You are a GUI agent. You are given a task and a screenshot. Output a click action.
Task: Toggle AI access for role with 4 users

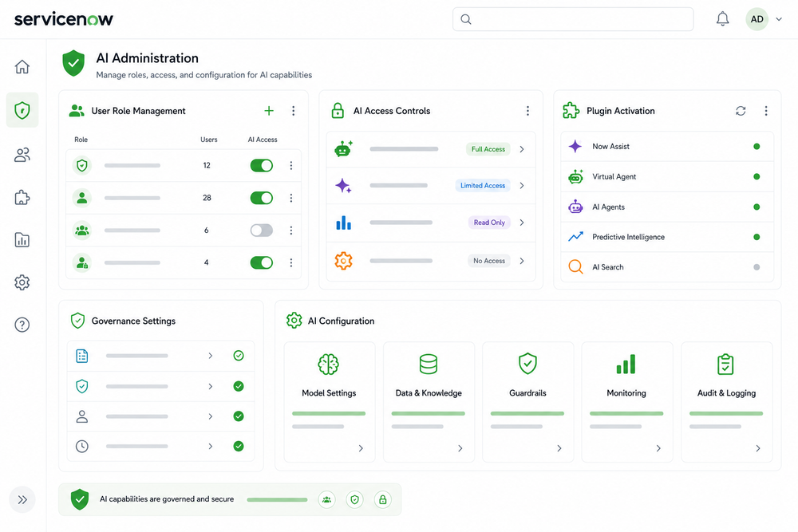262,262
